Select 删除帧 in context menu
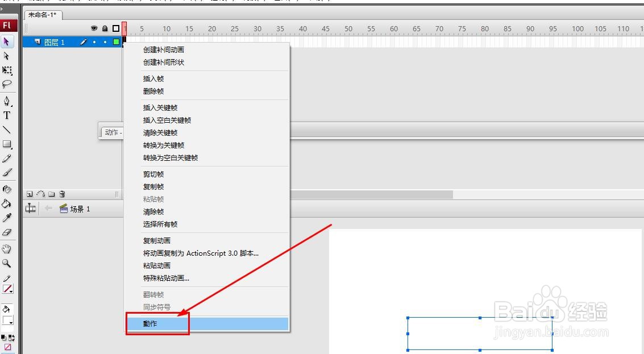Screen dimensions: 644x354 coord(153,91)
